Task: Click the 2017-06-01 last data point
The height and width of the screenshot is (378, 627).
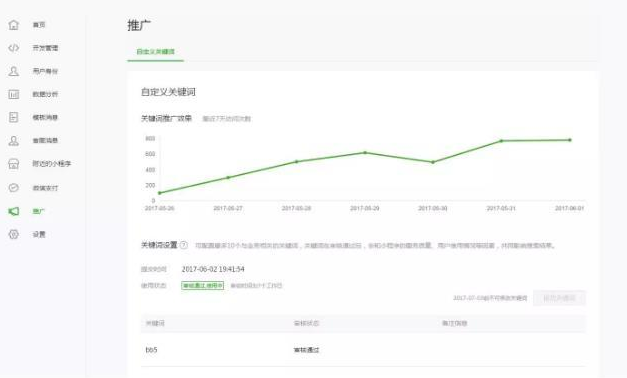Action: [570, 140]
